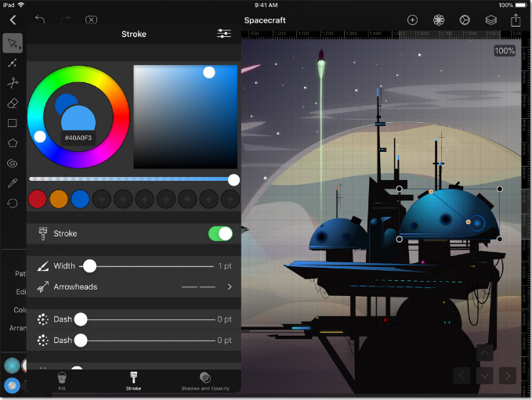This screenshot has height=400, width=532.
Task: Toggle the Stroke switch off
Action: 220,233
